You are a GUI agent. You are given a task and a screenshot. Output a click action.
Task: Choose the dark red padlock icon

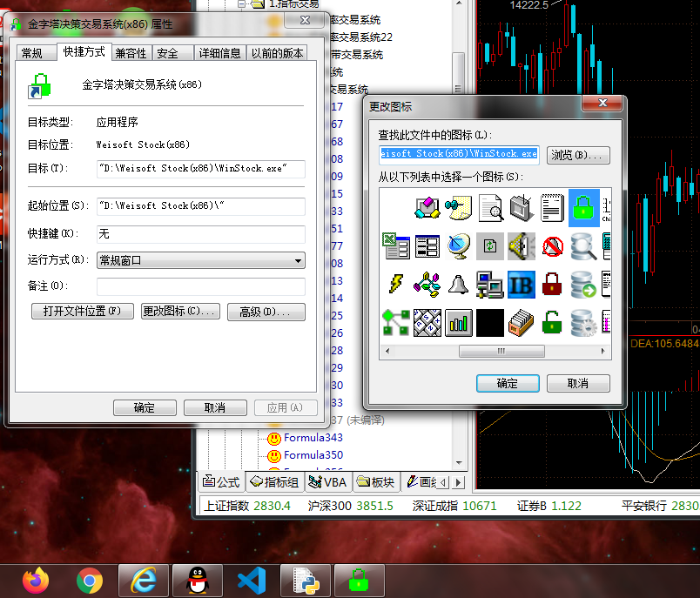[552, 285]
